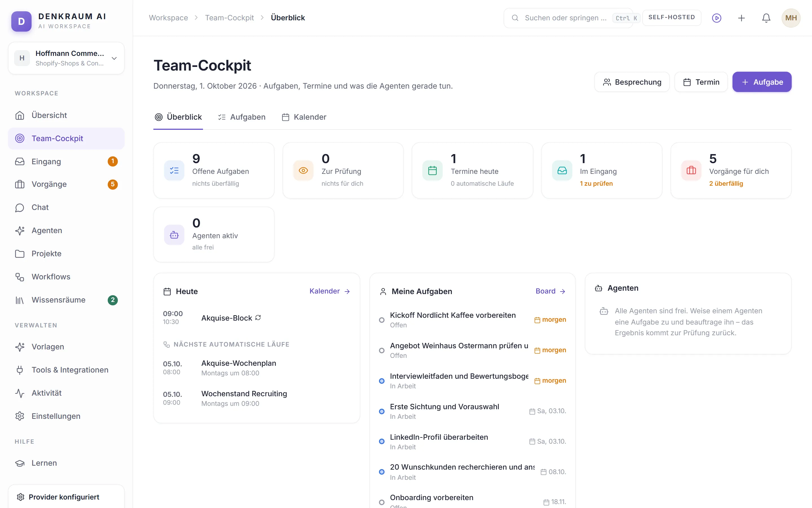Click the Team-Cockpit breadcrumb
The height and width of the screenshot is (508, 812).
tap(230, 18)
